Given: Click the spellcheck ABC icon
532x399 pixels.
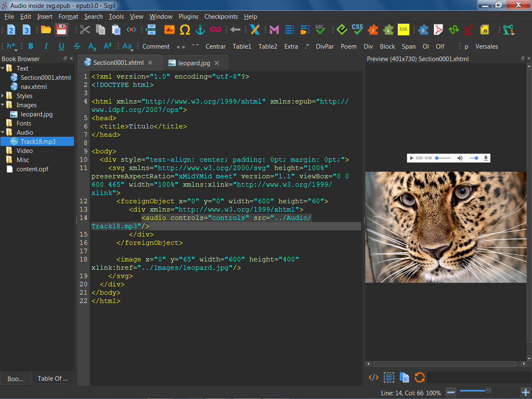Looking at the screenshot, I should 320,30.
